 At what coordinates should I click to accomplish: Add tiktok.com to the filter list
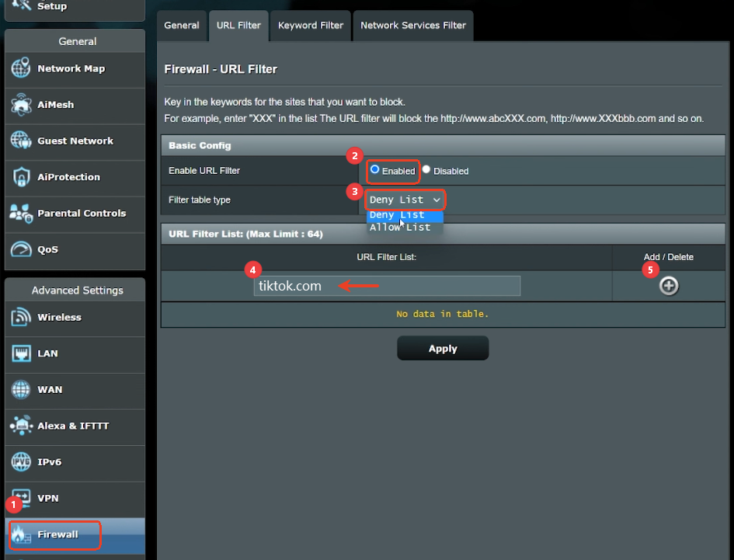(x=668, y=285)
